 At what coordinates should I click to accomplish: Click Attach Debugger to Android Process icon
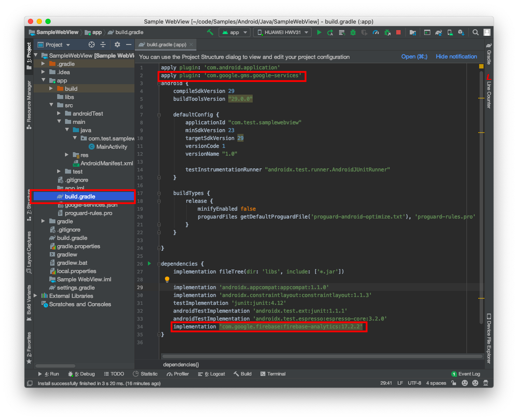click(x=387, y=32)
